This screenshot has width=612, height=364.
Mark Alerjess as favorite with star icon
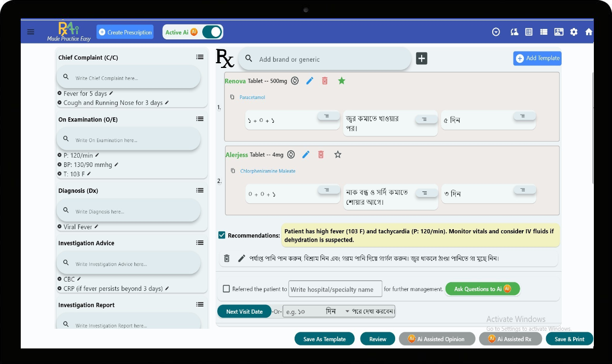338,155
